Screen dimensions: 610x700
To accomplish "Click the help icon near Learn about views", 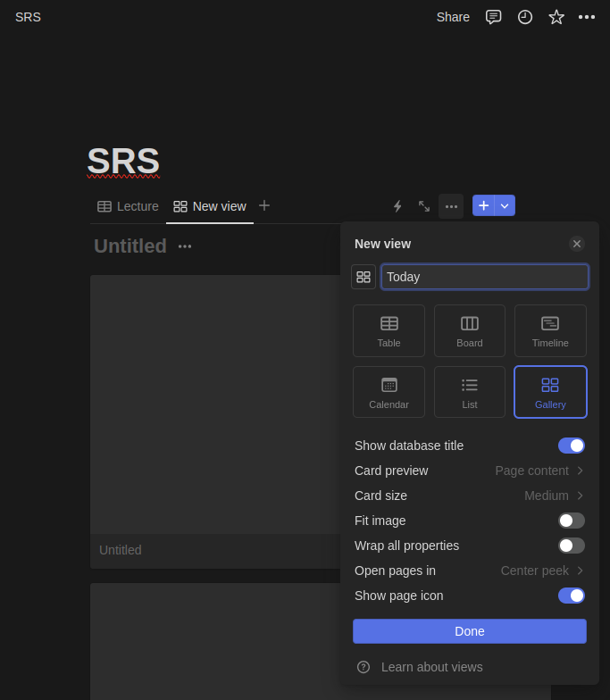I will tap(363, 667).
